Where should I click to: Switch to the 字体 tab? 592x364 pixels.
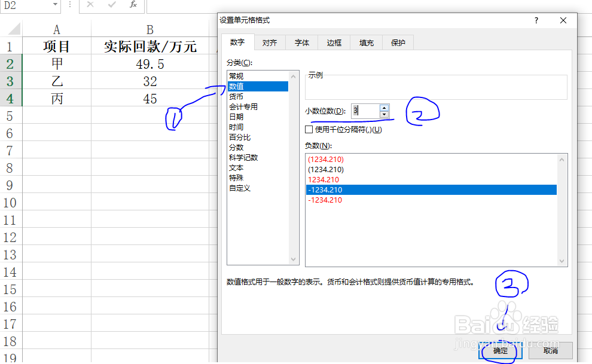(x=302, y=42)
